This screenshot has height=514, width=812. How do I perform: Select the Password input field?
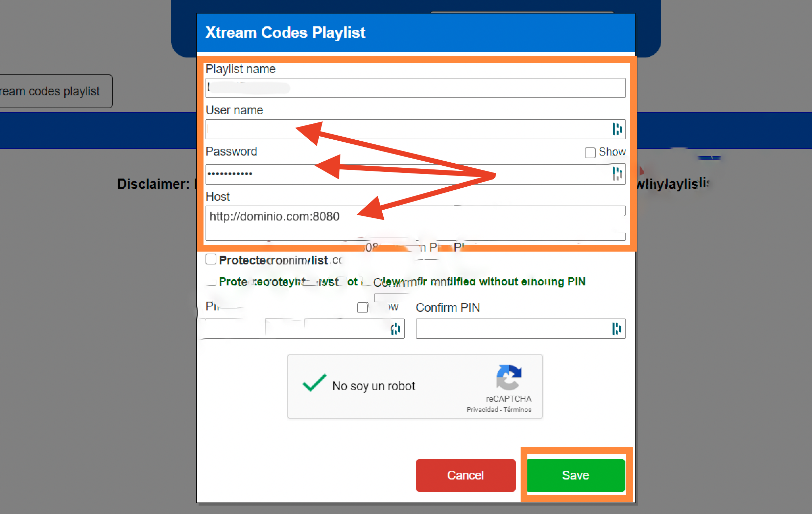[415, 174]
